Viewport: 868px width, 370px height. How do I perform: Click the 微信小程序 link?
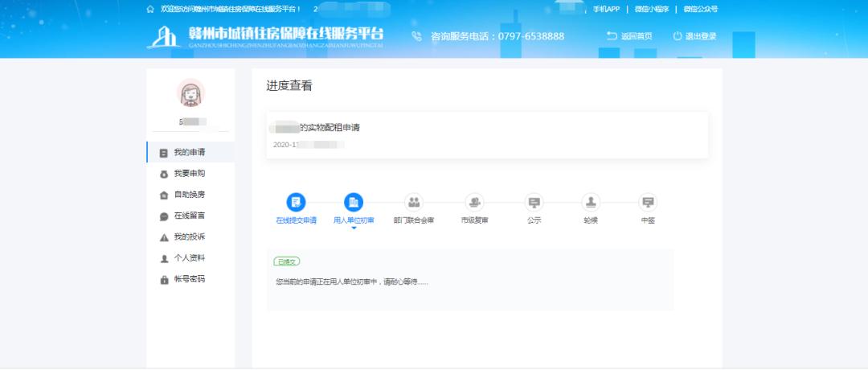pyautogui.click(x=652, y=9)
